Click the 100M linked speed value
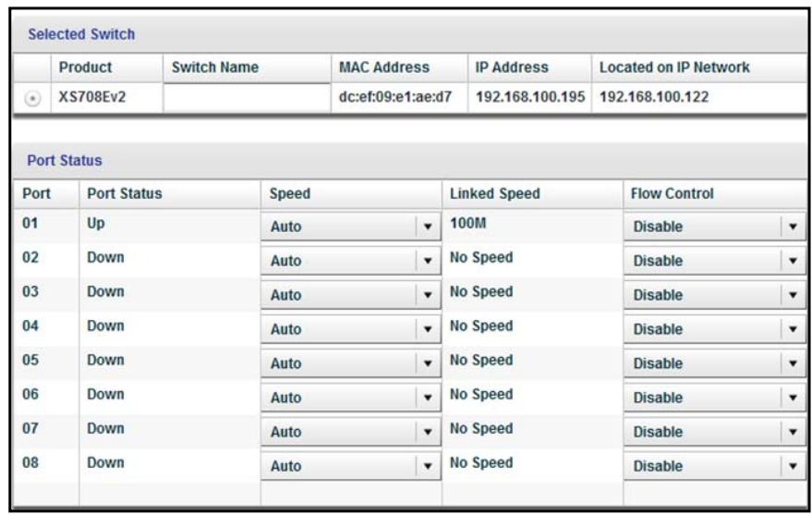Screen dimensions: 812x515 467,224
